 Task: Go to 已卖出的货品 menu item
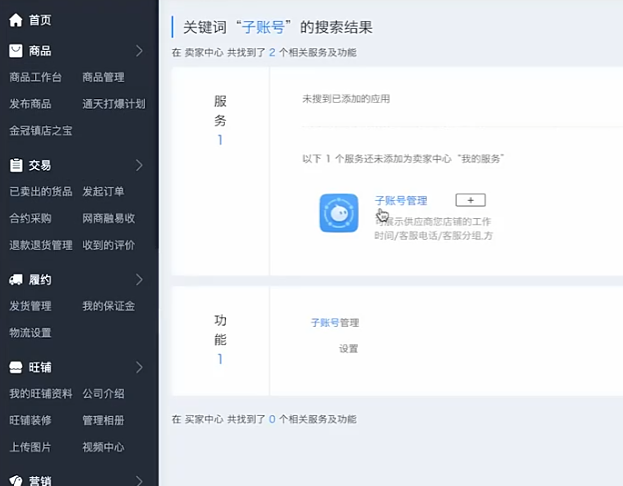pos(41,191)
